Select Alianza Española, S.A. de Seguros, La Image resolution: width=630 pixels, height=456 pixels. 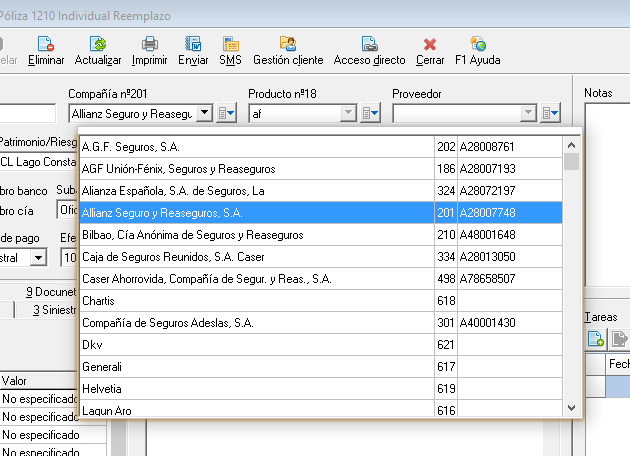click(321, 191)
